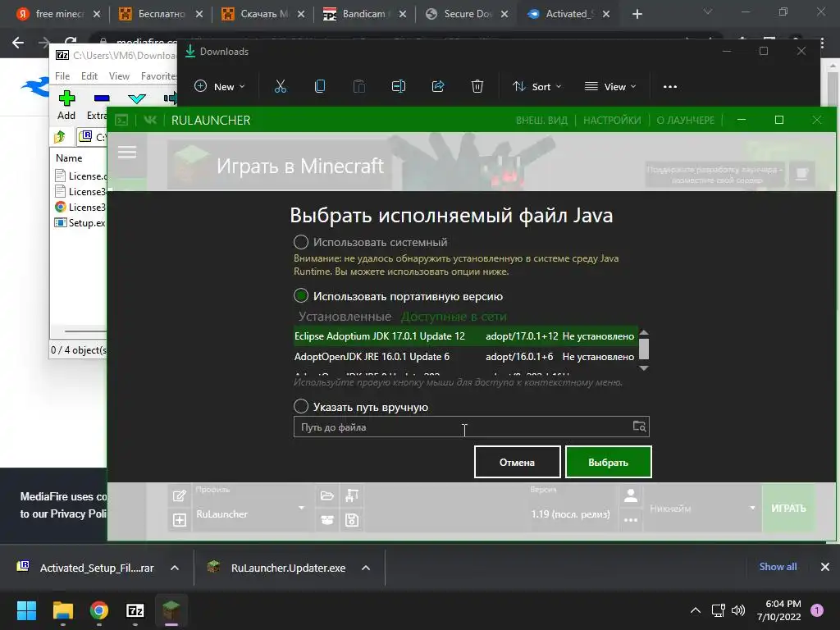Expand the Activated_Setup_Fil...rar download options

175,568
